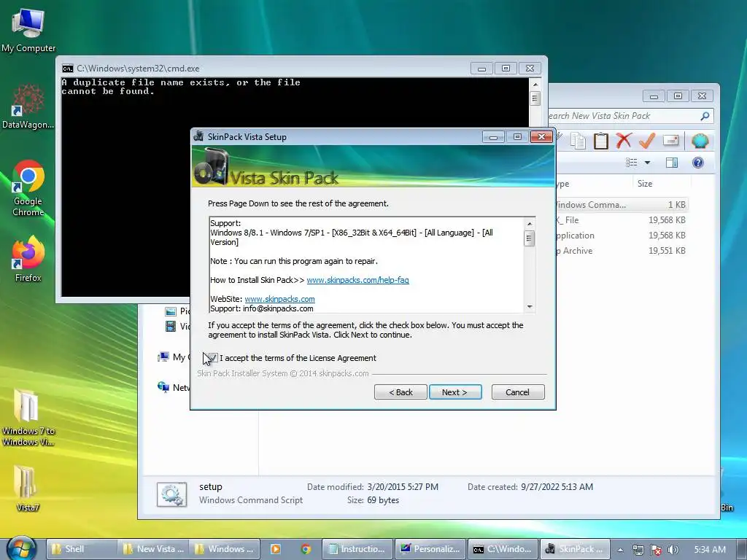
Task: Select Videos item in Explorer sidebar
Action: (178, 326)
